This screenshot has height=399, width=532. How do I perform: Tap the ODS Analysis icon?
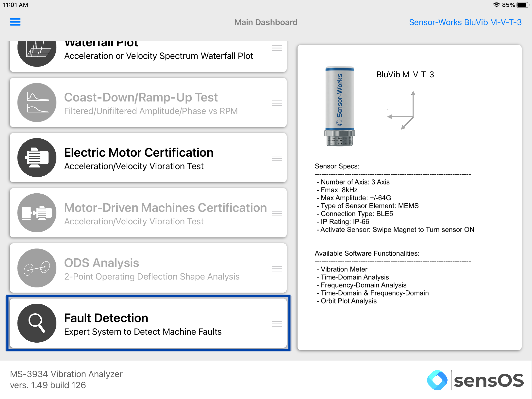37,268
